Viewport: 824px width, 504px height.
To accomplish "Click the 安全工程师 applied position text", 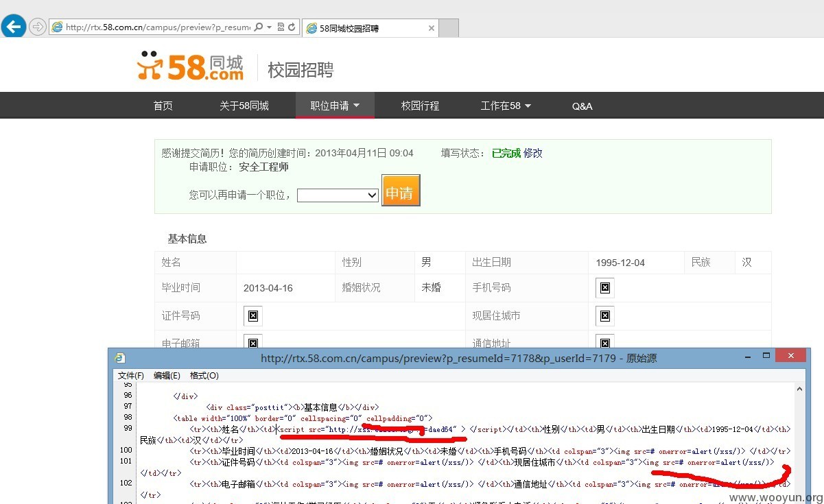I will (x=263, y=167).
